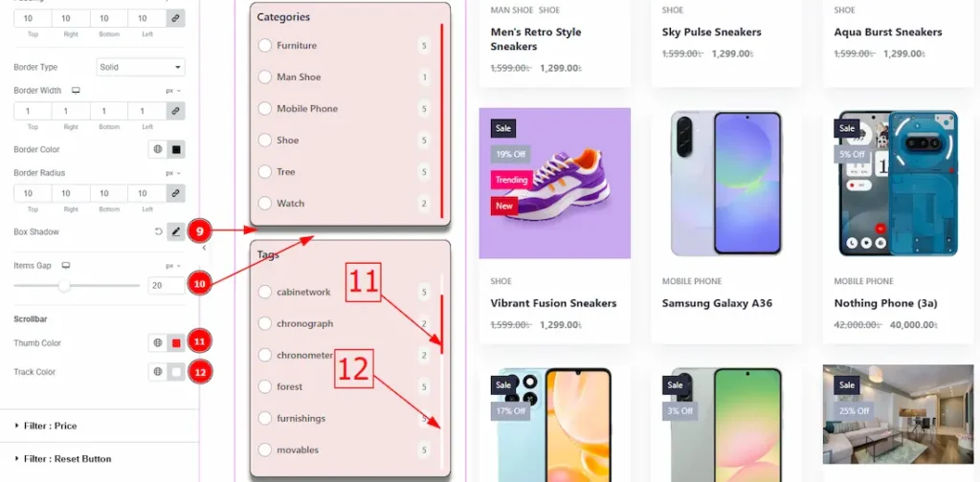
Task: Open global color for Border Color
Action: pos(158,149)
